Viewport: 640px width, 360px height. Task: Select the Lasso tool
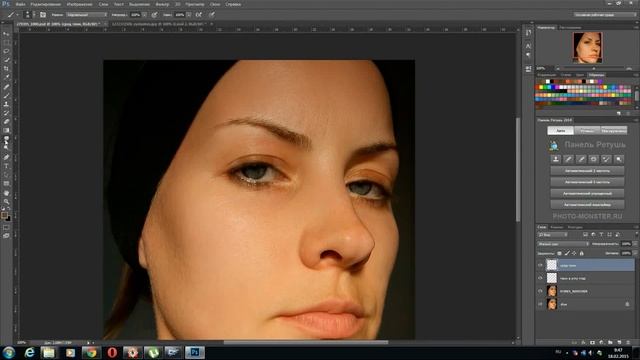[x=6, y=51]
